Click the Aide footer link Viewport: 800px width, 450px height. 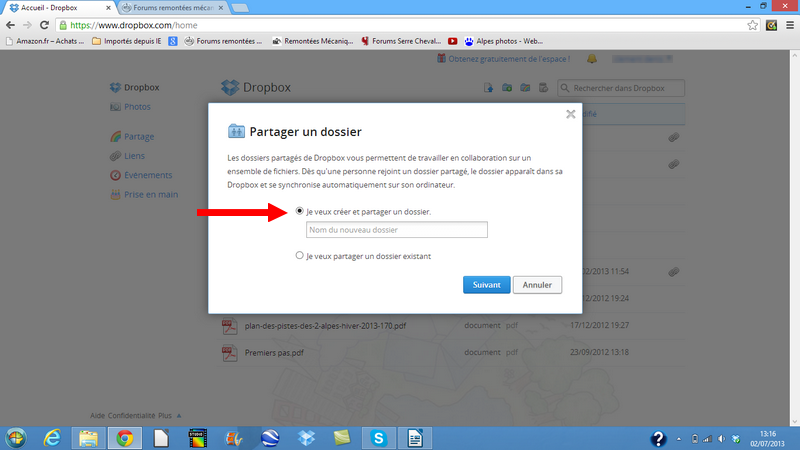click(97, 415)
